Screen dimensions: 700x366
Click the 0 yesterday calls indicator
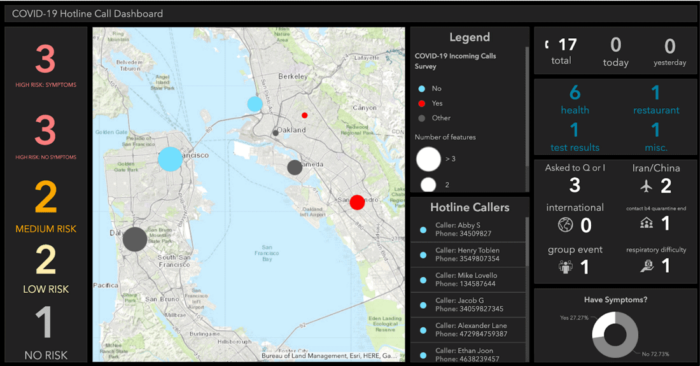click(670, 46)
